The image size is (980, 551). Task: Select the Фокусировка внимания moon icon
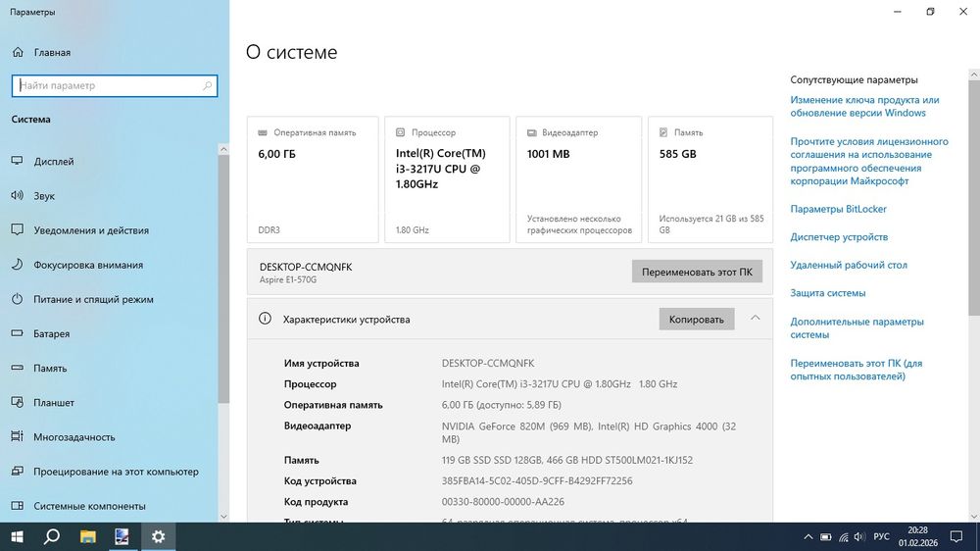tap(17, 265)
